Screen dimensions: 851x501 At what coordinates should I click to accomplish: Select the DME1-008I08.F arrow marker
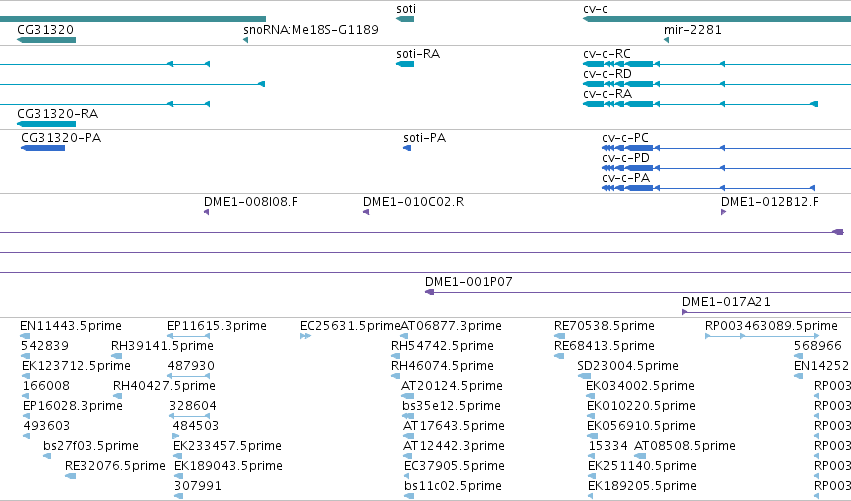click(x=206, y=212)
